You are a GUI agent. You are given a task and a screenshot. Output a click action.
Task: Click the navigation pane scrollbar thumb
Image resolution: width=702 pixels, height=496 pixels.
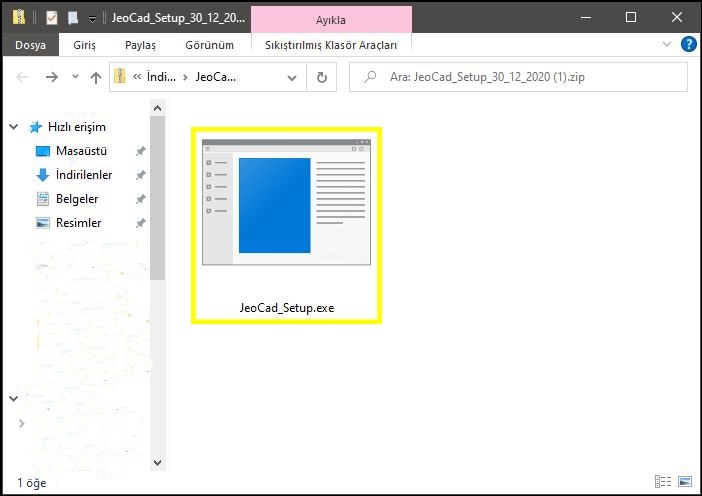(157, 198)
